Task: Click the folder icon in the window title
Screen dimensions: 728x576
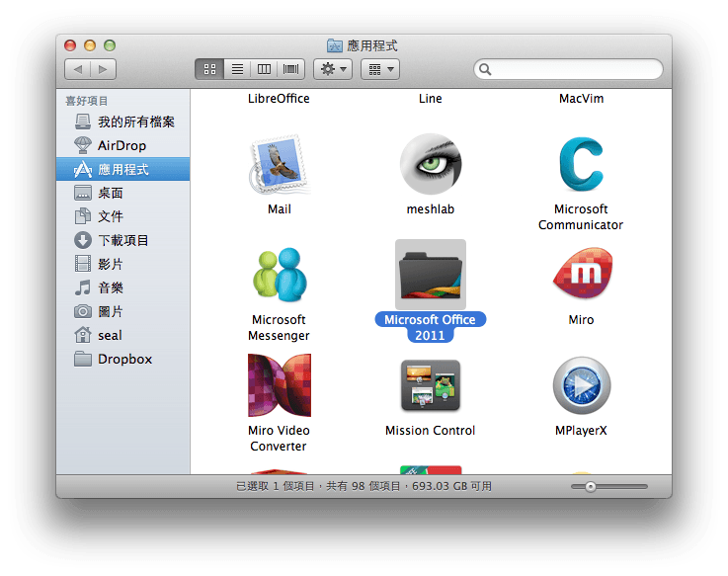Action: pyautogui.click(x=334, y=45)
